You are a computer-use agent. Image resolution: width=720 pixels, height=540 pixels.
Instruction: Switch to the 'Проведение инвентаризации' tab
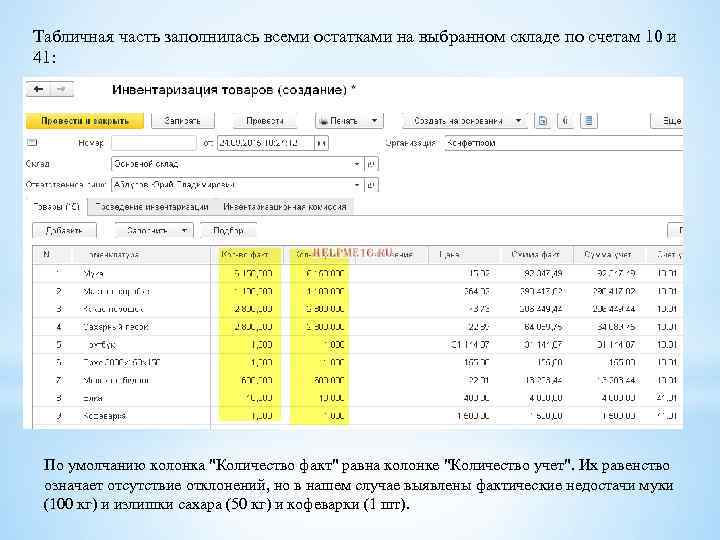[152, 207]
